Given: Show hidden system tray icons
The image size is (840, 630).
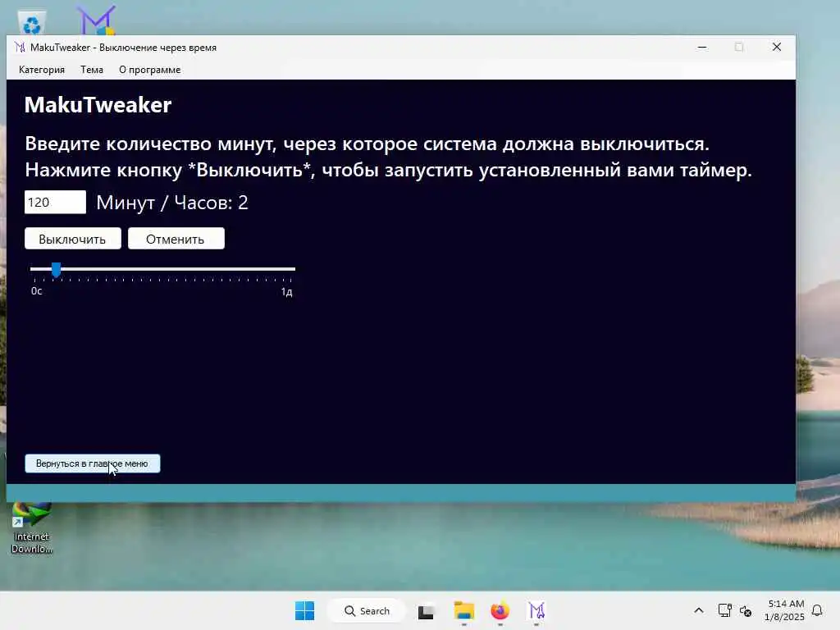Looking at the screenshot, I should (699, 610).
